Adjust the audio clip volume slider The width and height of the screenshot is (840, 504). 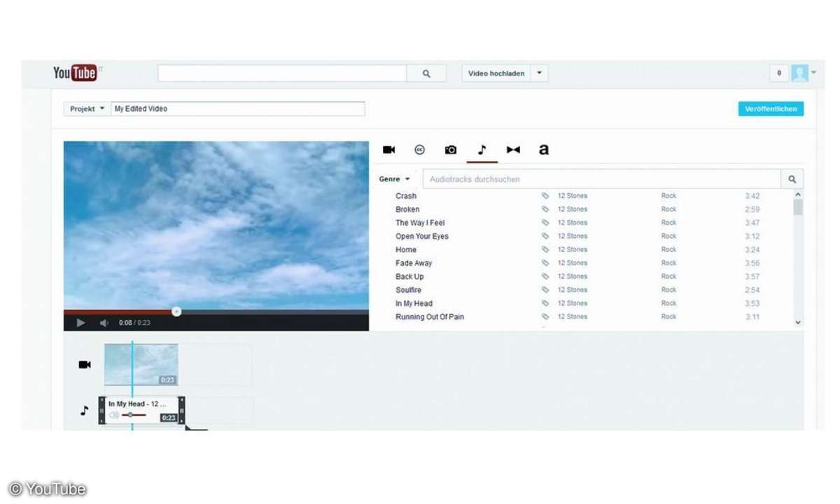click(x=130, y=415)
